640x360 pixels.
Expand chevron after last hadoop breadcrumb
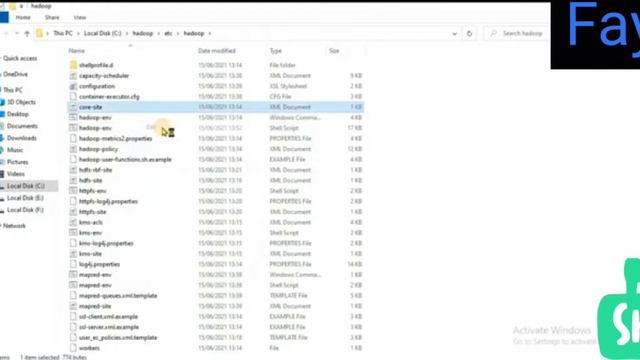tap(210, 33)
